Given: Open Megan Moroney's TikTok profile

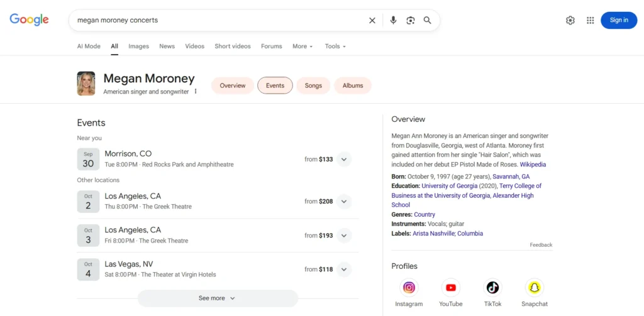Looking at the screenshot, I should coord(492,288).
